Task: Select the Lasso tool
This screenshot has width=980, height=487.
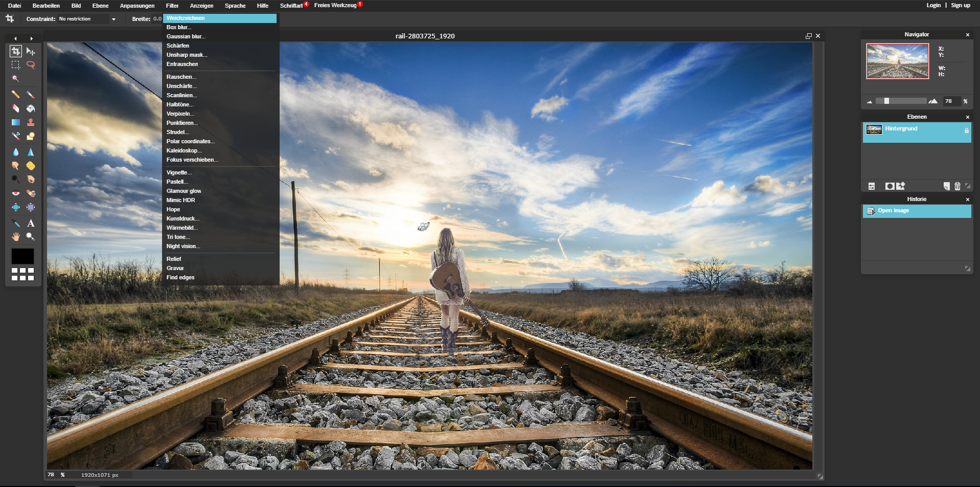Action: (x=31, y=65)
